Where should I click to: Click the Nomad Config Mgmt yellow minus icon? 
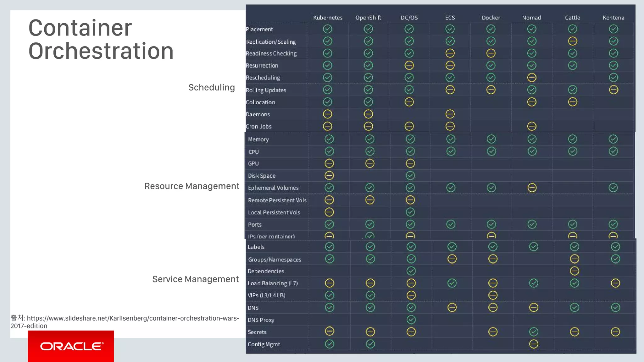pos(534,344)
